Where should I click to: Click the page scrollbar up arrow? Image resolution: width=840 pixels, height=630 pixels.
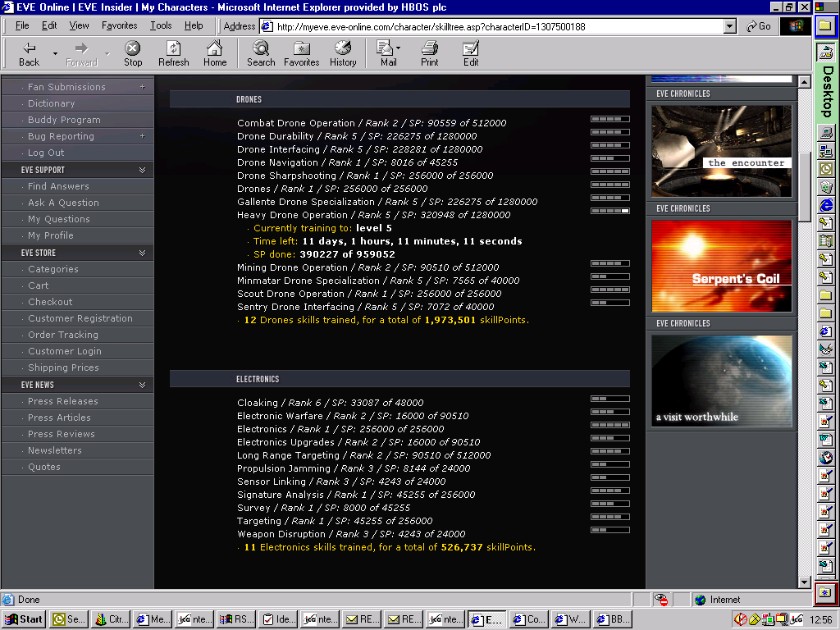(x=804, y=82)
